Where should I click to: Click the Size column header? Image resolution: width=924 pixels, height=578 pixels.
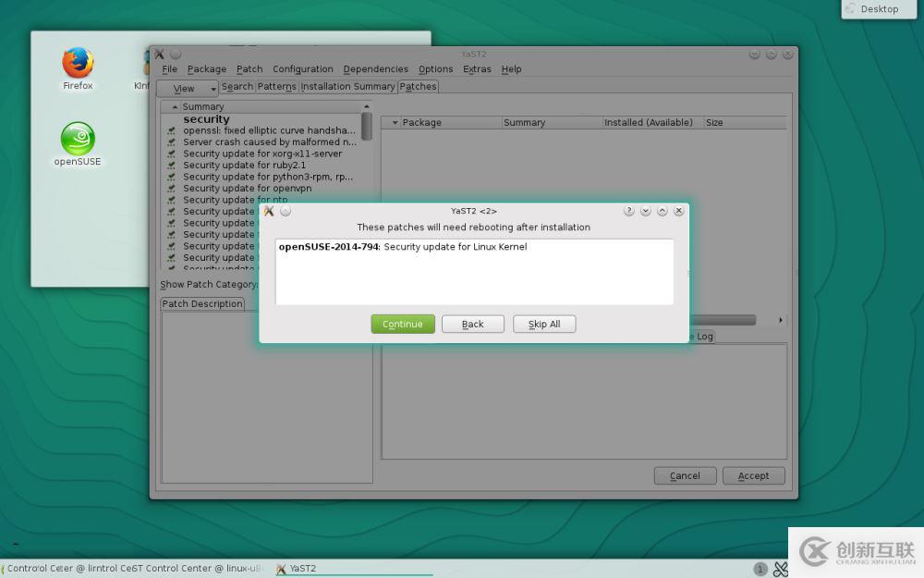(x=745, y=123)
